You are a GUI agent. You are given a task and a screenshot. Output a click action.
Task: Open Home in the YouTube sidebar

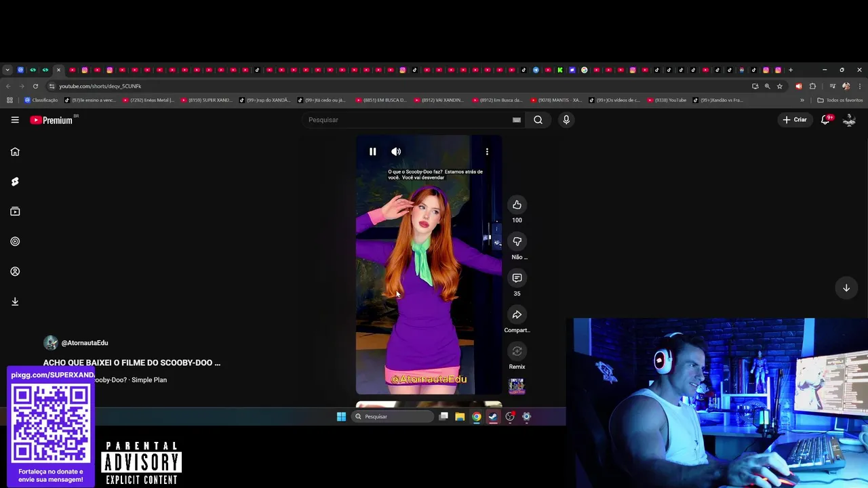[x=15, y=152]
